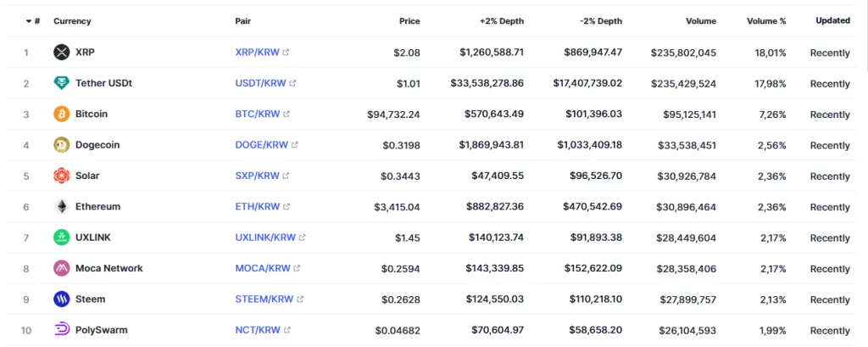Image resolution: width=868 pixels, height=347 pixels.
Task: Click the Dogecoin currency name
Action: [x=97, y=145]
